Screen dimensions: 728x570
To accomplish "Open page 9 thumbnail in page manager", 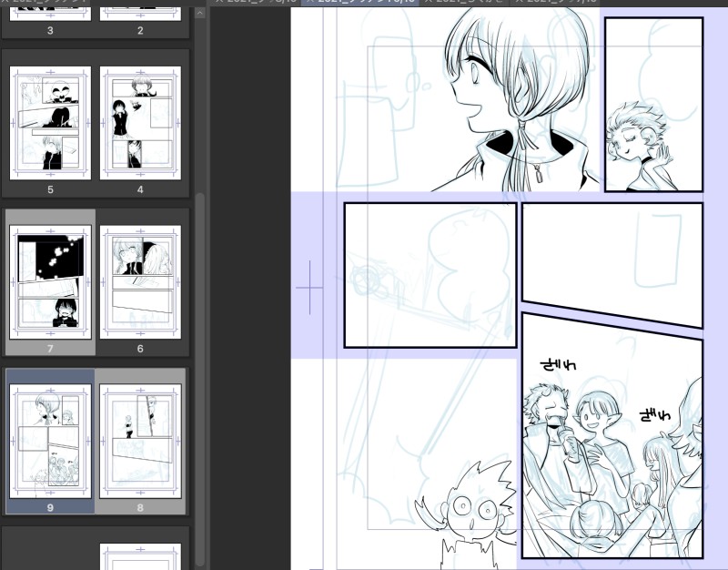I will pos(50,441).
